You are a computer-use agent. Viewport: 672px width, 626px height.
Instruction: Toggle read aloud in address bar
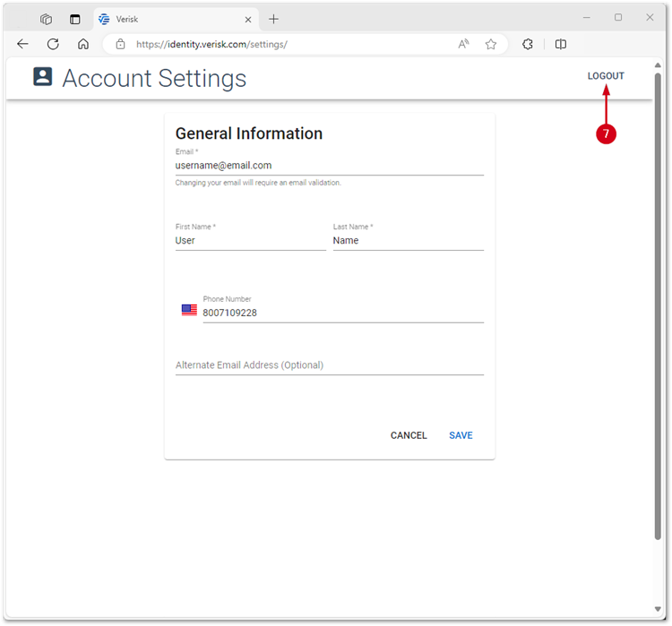(x=463, y=44)
